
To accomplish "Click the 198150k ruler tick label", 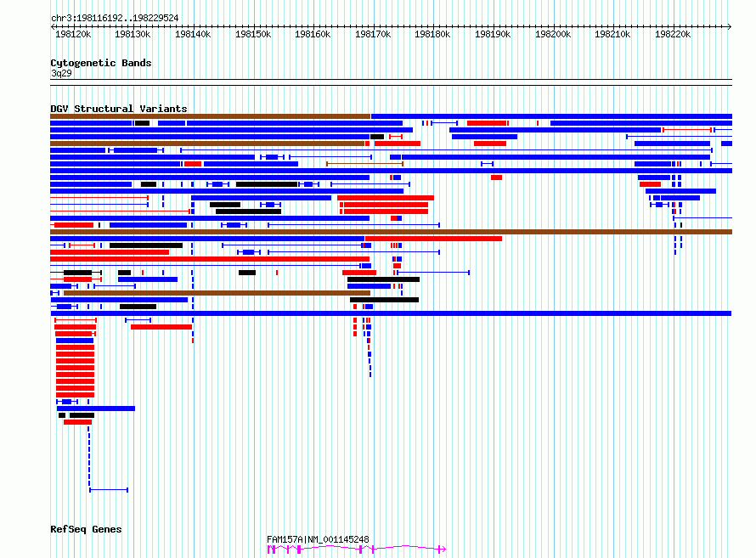I will click(x=253, y=34).
